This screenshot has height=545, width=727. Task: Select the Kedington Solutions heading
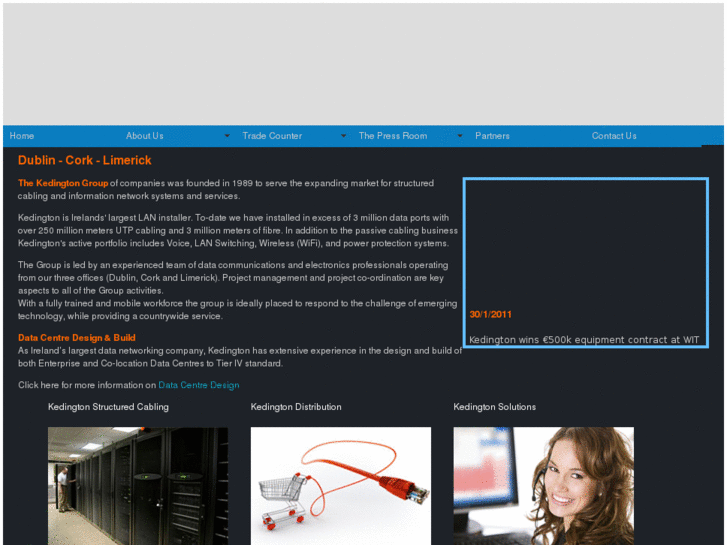[x=495, y=407]
